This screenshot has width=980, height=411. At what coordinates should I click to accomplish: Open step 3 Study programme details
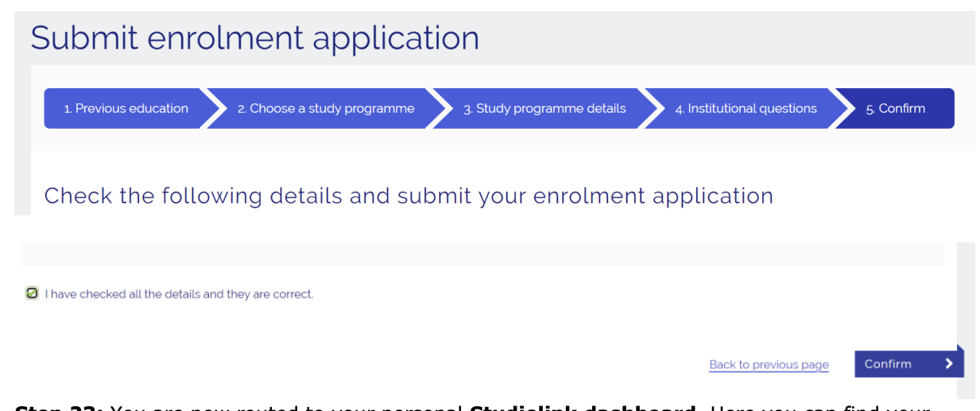[545, 109]
